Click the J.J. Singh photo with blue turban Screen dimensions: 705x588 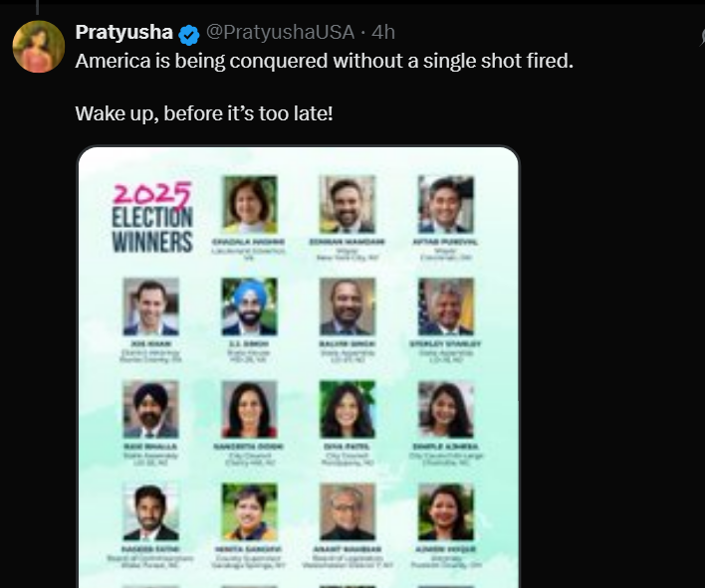pos(249,306)
